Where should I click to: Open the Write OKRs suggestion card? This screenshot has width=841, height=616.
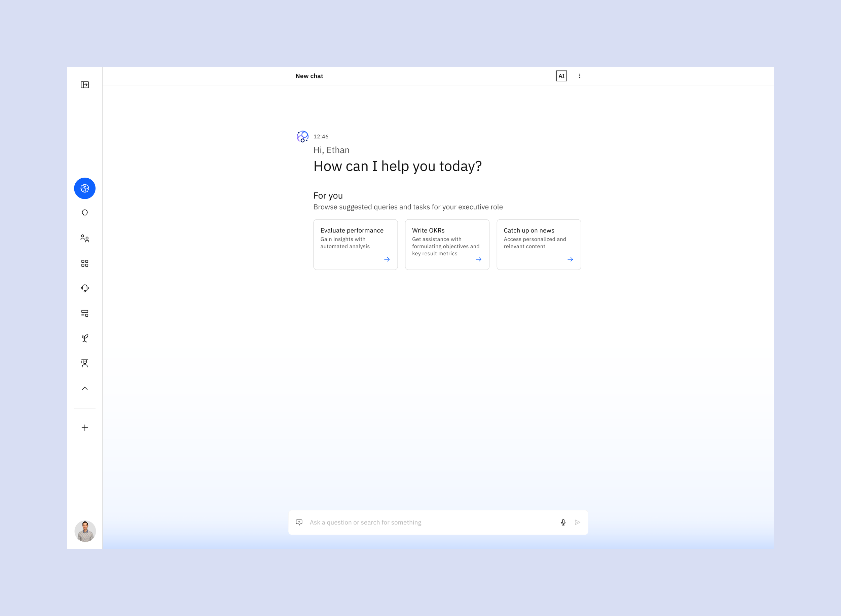point(447,244)
